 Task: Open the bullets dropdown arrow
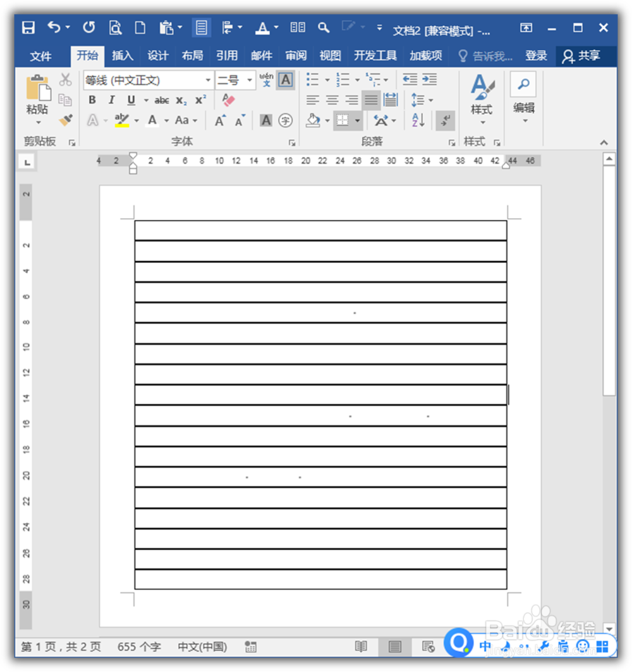(327, 80)
